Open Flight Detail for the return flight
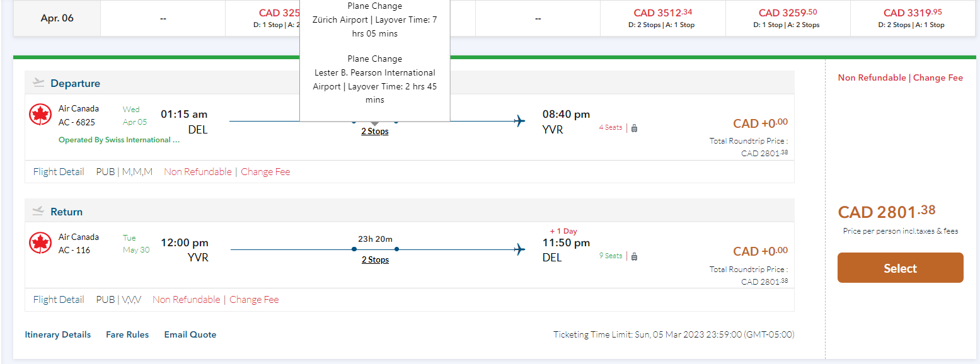 (59, 300)
